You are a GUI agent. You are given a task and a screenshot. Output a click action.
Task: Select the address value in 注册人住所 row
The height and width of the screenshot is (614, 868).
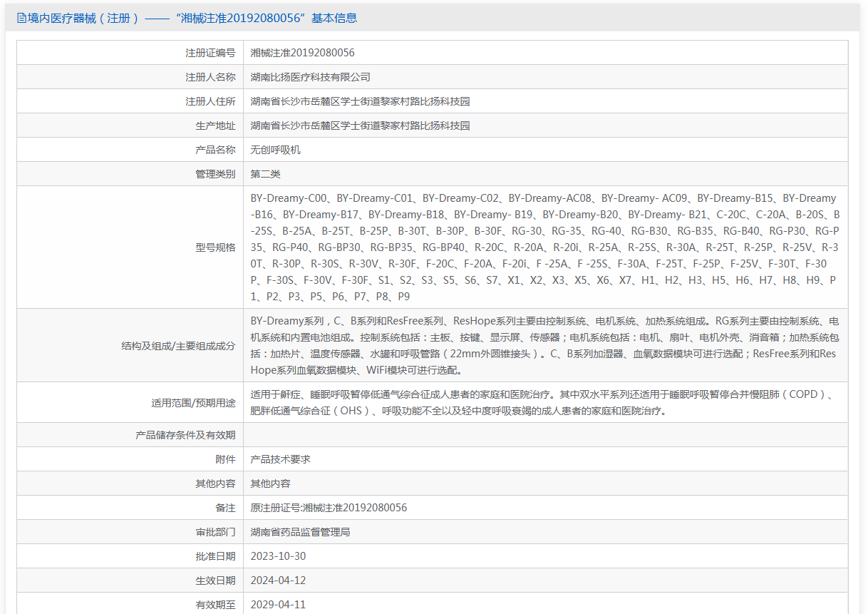coord(361,101)
